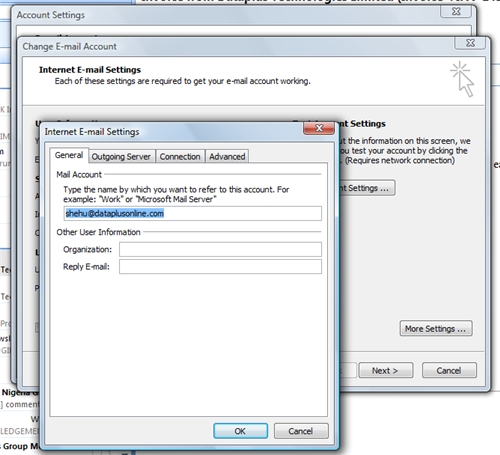Click the Reply E-mail input field
Screen dimensions: 500x455
pyautogui.click(x=220, y=267)
